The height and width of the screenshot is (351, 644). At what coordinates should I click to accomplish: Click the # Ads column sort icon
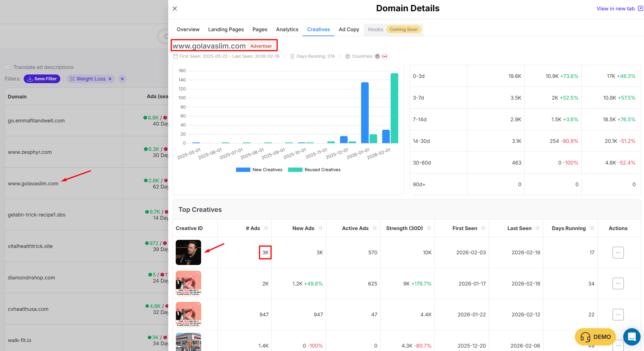point(266,228)
